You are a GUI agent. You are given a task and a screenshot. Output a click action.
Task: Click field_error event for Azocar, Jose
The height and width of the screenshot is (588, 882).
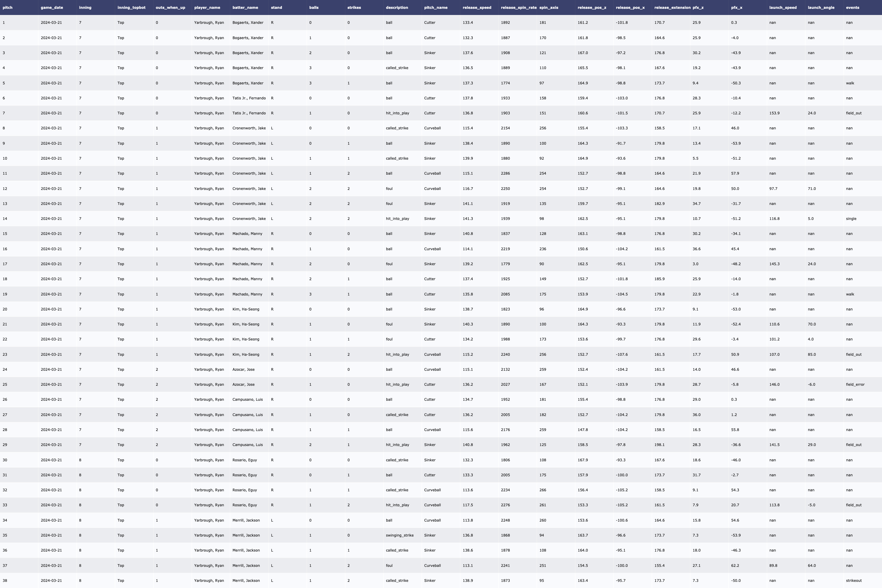855,384
